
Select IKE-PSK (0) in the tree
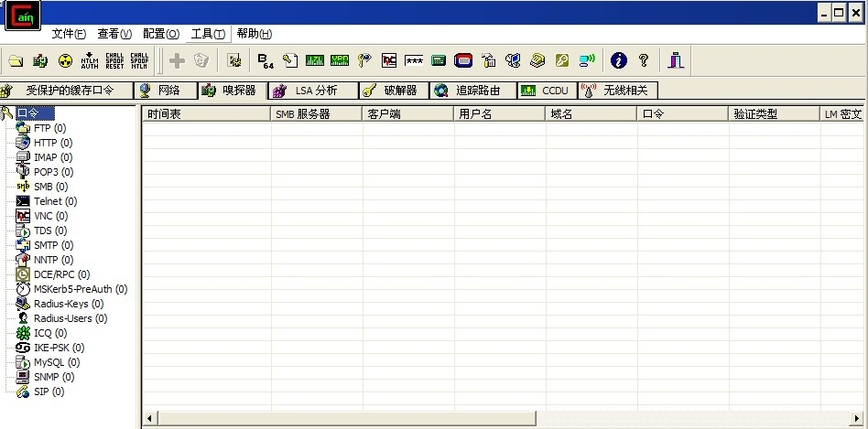click(x=60, y=348)
